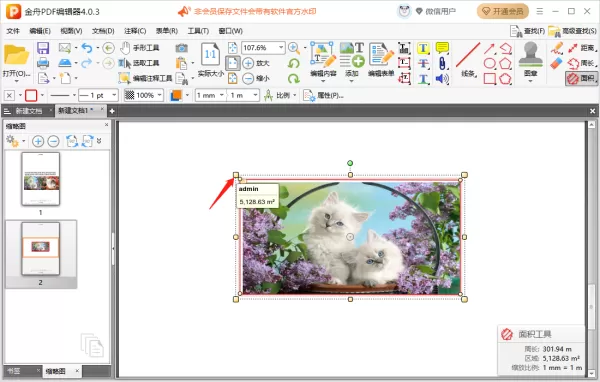Viewport: 600px width, 382px height.
Task: Click the Zoom Out (缩小) button
Action: tap(256, 78)
